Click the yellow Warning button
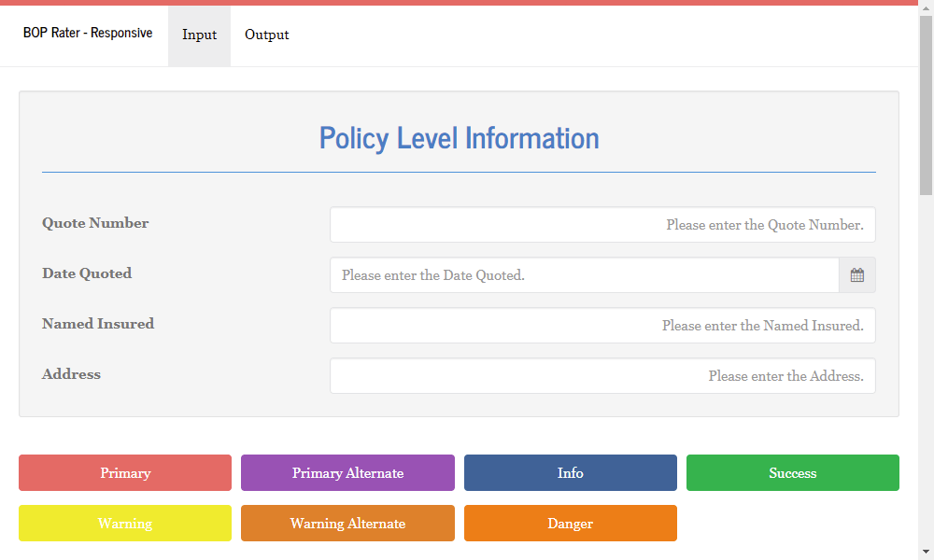 [x=125, y=523]
